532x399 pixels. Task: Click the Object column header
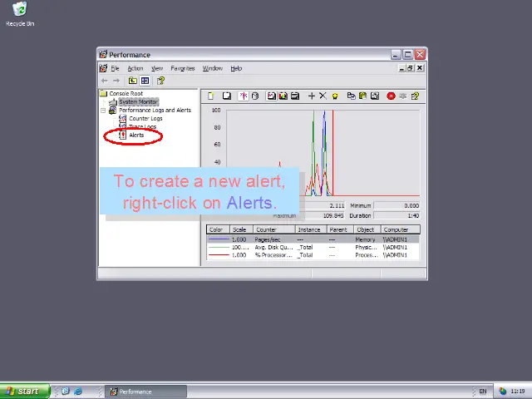pos(367,229)
